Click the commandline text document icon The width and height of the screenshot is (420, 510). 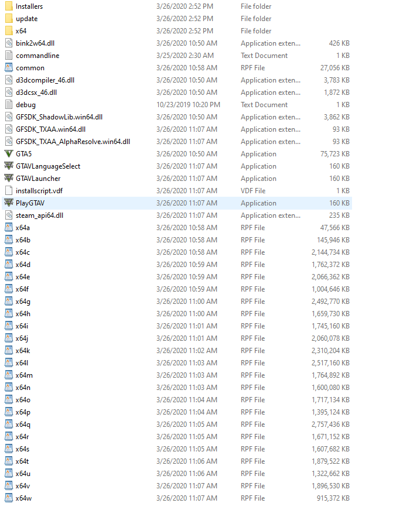coord(9,55)
